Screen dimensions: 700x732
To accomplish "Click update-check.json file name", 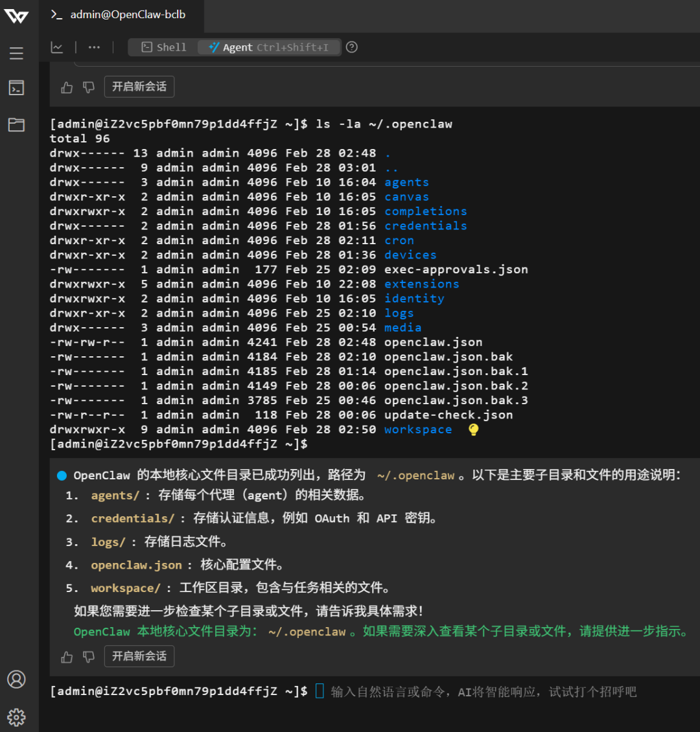I will coord(449,415).
